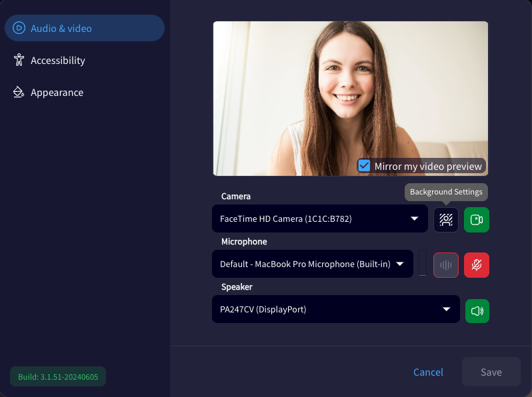The width and height of the screenshot is (532, 397).
Task: Open the Microphone device dropdown
Action: (313, 264)
